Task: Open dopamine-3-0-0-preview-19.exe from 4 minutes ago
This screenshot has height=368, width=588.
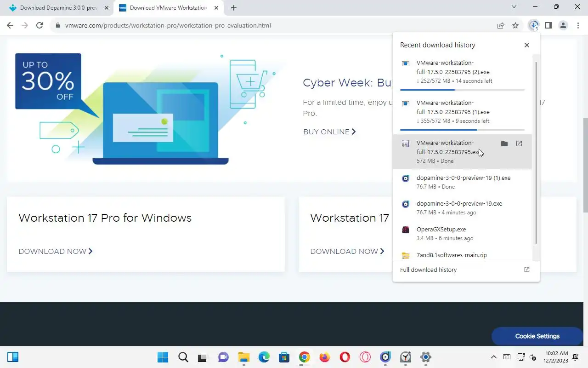Action: click(462, 208)
